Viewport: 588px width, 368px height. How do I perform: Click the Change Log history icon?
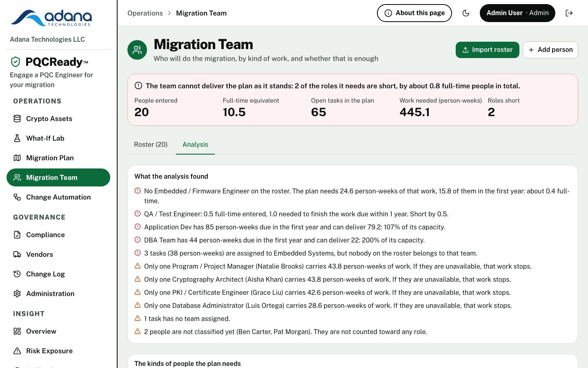[x=17, y=274]
